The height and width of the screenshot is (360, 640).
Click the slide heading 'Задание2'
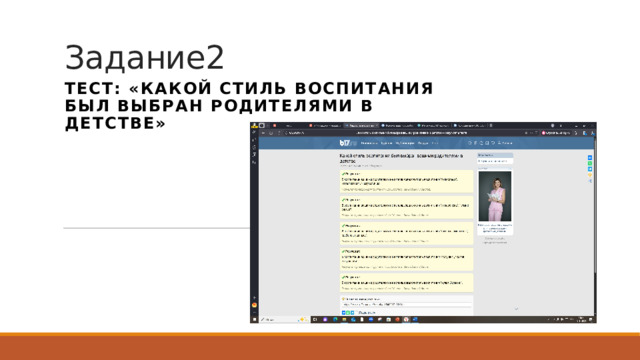pyautogui.click(x=144, y=58)
